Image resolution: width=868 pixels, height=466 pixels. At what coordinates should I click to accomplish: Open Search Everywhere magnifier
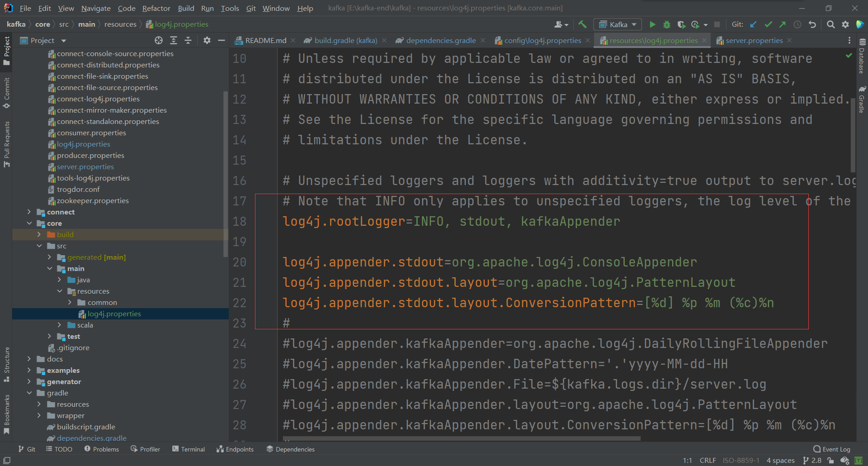830,24
